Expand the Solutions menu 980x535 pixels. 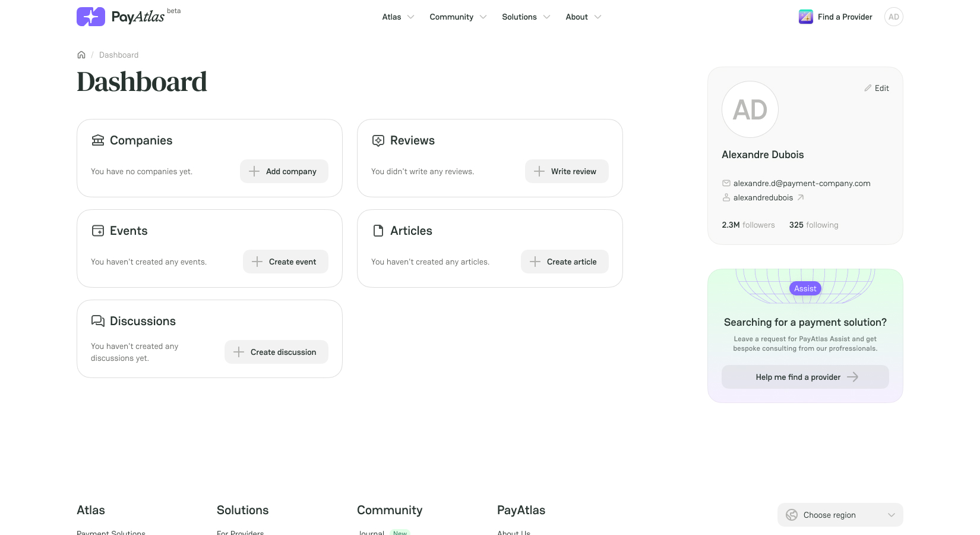pyautogui.click(x=526, y=17)
